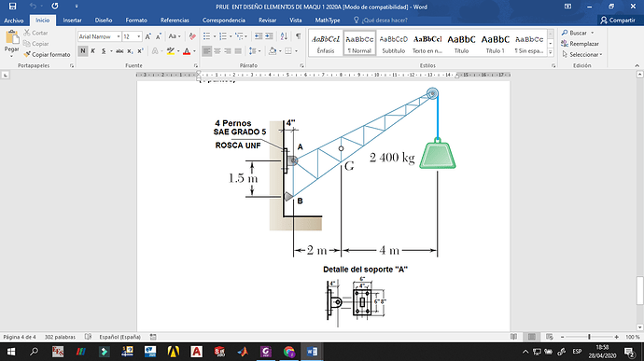This screenshot has width=644, height=361.
Task: Click vertical scrollbar thumb
Action: pos(640,291)
